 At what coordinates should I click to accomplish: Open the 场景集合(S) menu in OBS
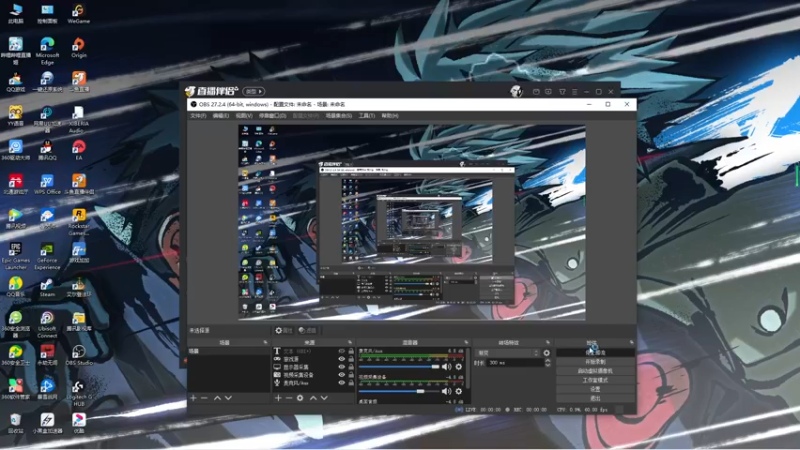pos(339,116)
